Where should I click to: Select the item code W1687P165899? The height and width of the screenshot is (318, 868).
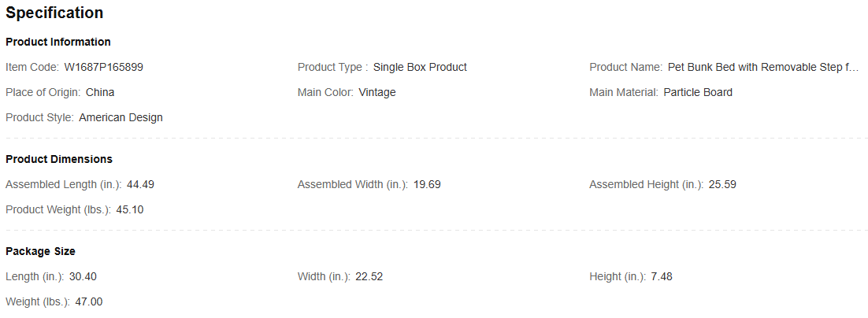(103, 68)
